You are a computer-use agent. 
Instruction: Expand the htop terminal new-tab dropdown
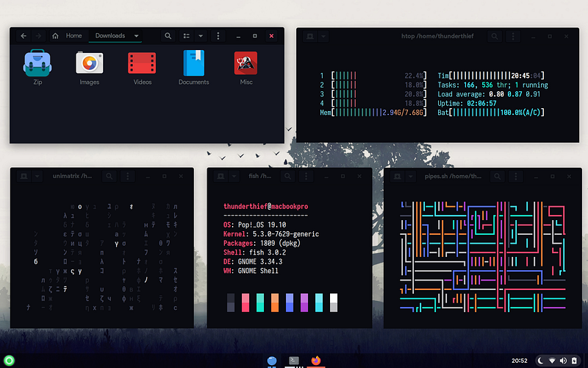[x=323, y=35]
